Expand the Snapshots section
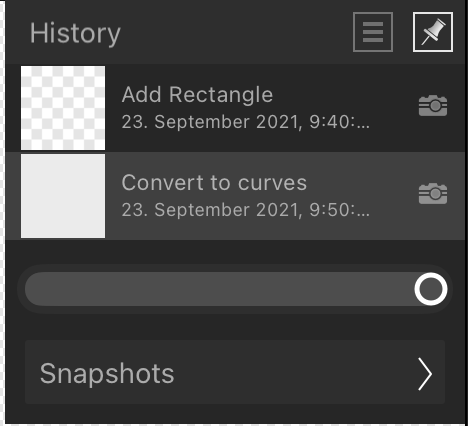Viewport: 468px width, 426px height. tap(235, 372)
